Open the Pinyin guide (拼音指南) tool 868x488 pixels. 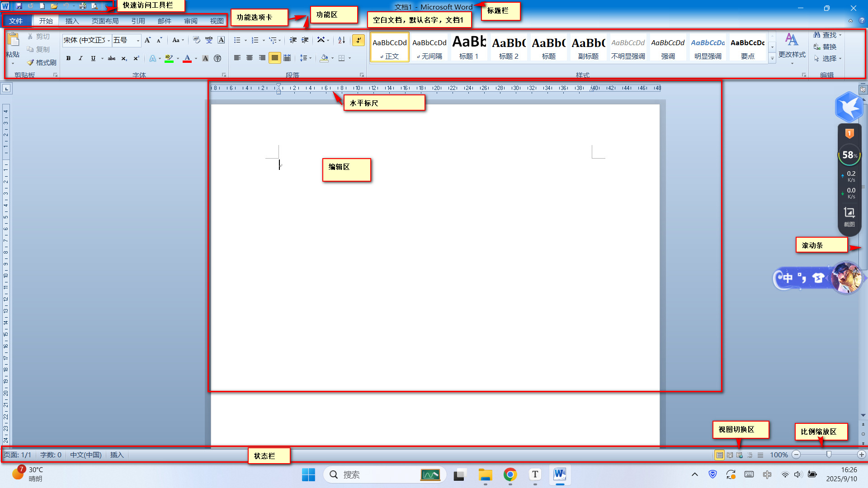coord(209,40)
